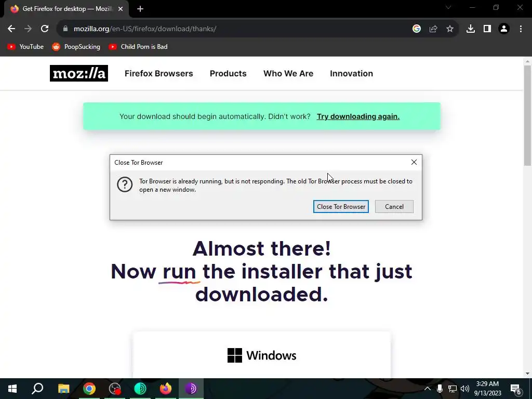532x399 pixels.
Task: Switch to Tor Browser in taskbar
Action: (x=191, y=389)
